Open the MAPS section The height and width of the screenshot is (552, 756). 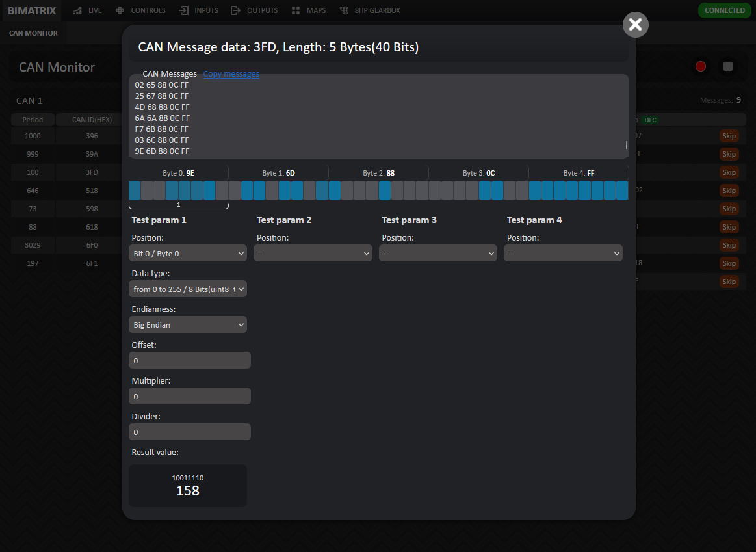tap(309, 10)
